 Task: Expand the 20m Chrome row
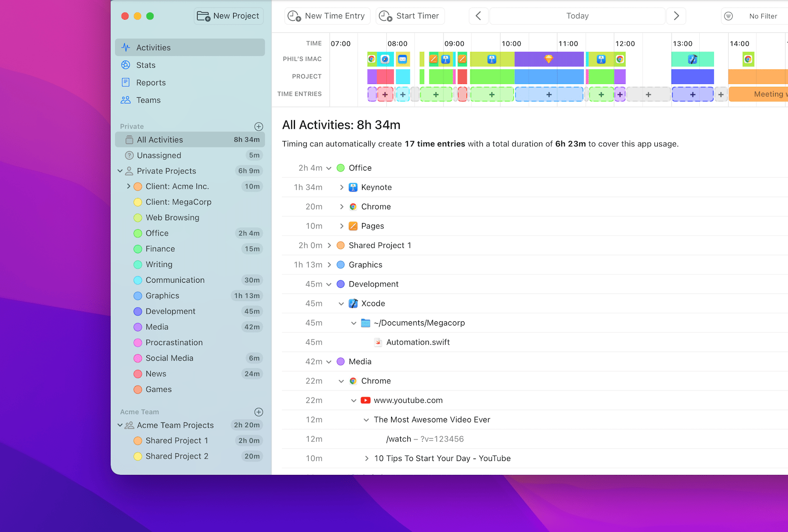pos(342,206)
